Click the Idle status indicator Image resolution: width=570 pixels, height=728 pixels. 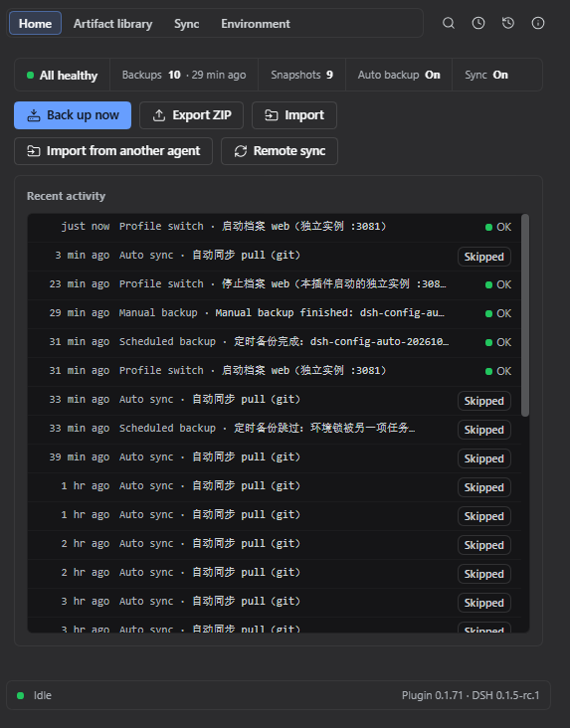point(35,695)
